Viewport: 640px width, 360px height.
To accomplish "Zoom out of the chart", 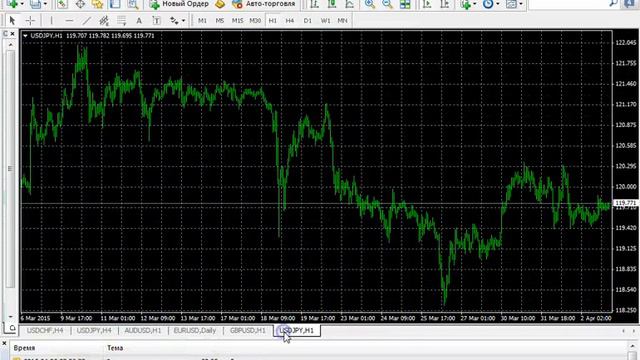I will pos(387,4).
